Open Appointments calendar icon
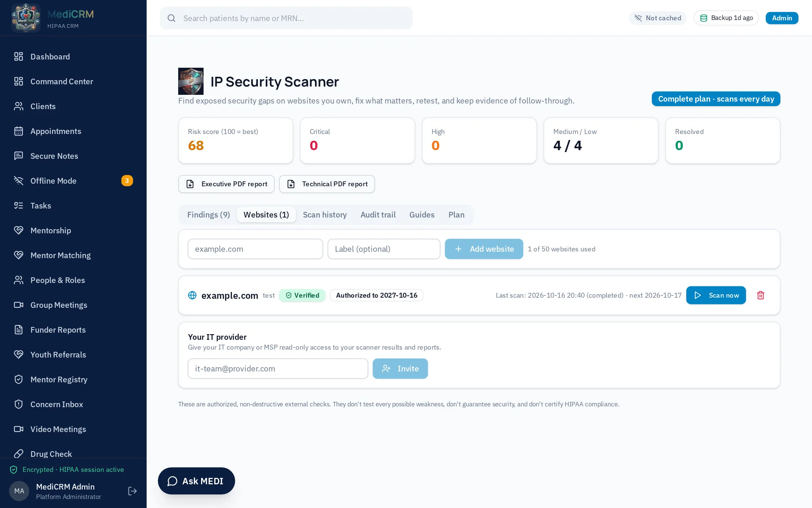The image size is (812, 508). pos(18,131)
